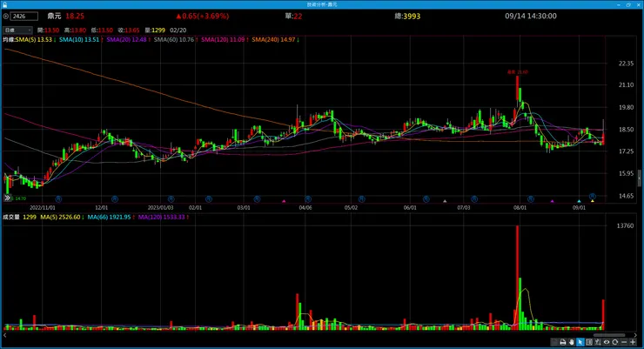
Task: Click scroll-left arrow below volume chart
Action: click(5, 335)
